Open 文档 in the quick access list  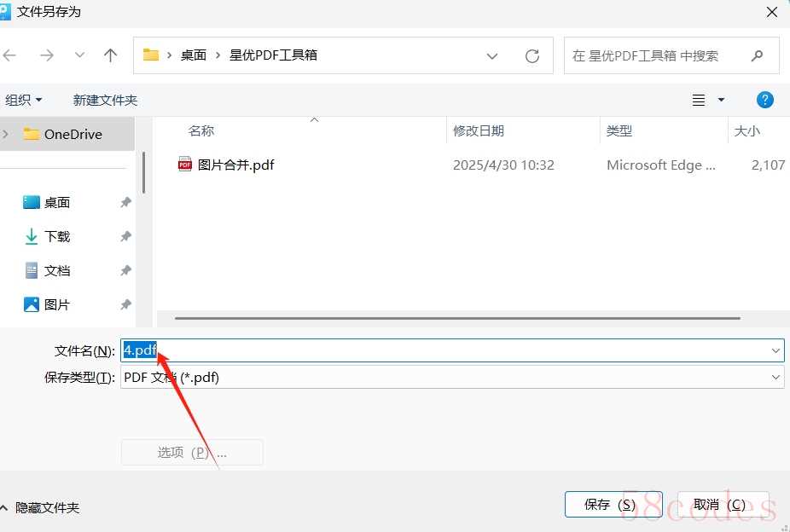[56, 271]
